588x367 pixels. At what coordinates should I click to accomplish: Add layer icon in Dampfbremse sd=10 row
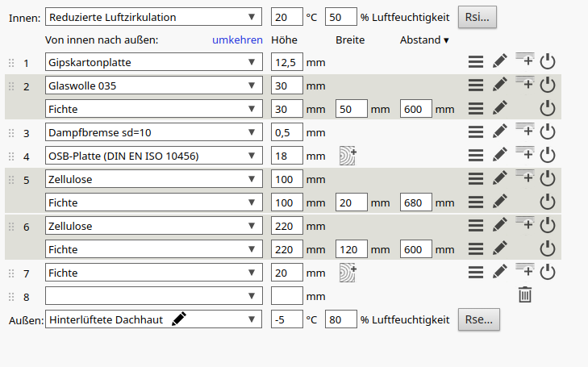[x=525, y=130]
